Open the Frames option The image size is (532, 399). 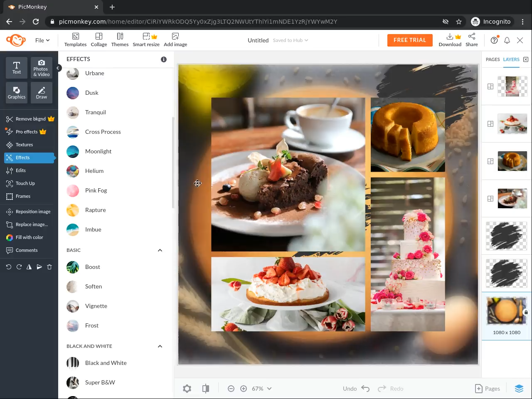tap(18, 196)
